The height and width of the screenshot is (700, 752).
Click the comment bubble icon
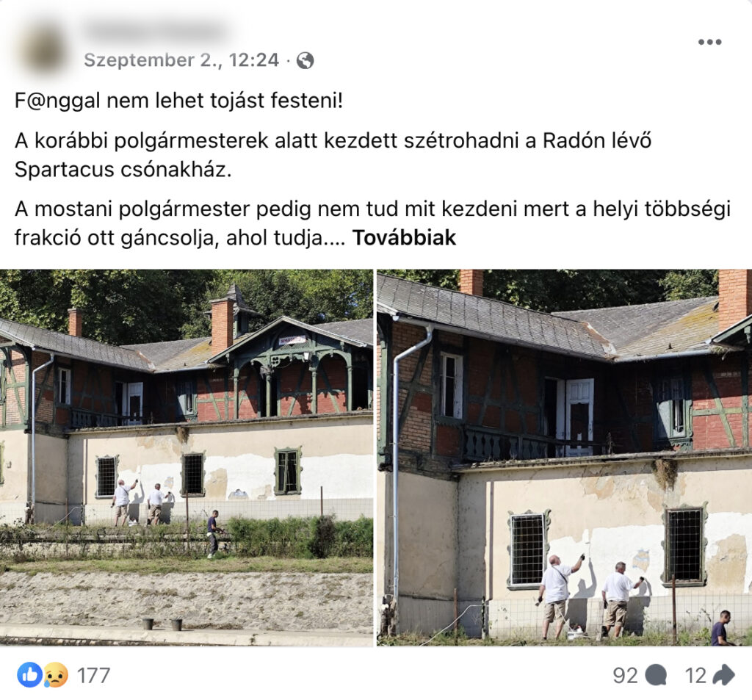point(656,676)
